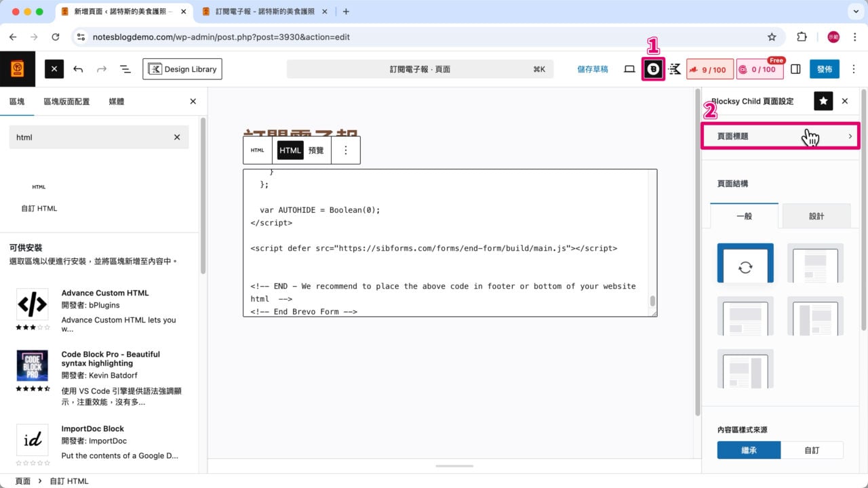868x488 pixels.
Task: Switch to the 媒體 tab in the inserter
Action: pyautogui.click(x=116, y=101)
